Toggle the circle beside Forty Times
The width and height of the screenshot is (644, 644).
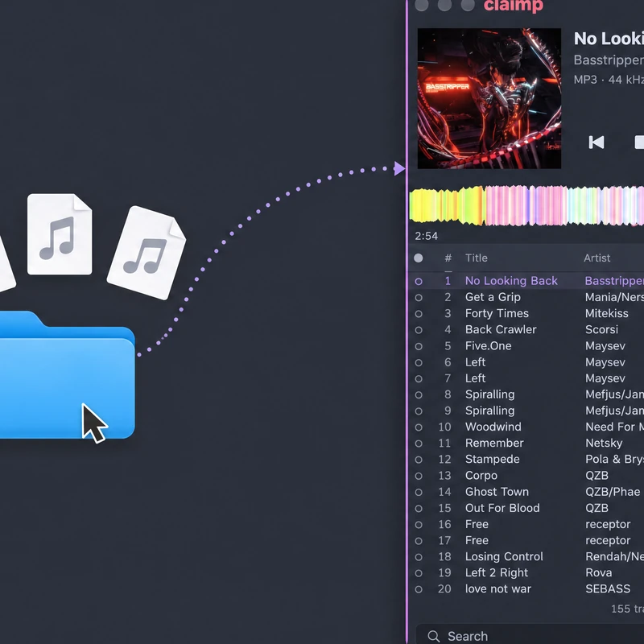(x=419, y=314)
